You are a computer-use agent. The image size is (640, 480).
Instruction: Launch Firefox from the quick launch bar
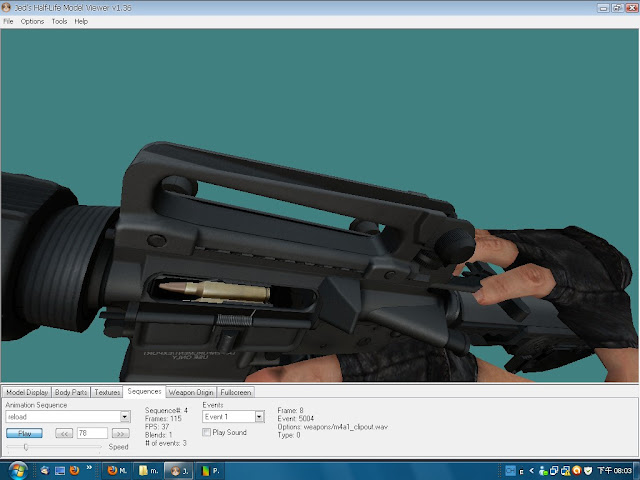74,471
